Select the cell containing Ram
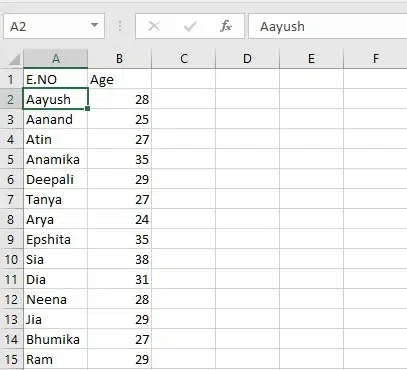This screenshot has height=370, width=407. tap(56, 359)
